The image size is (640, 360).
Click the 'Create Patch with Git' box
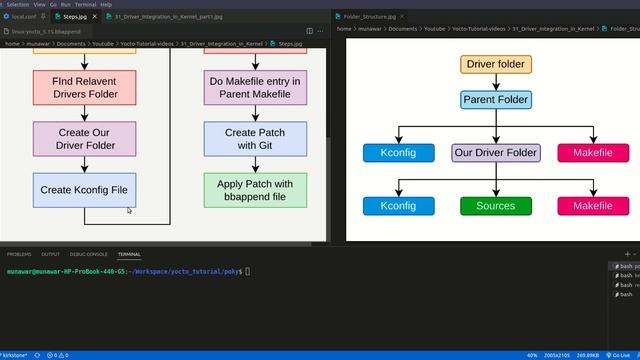(256, 139)
